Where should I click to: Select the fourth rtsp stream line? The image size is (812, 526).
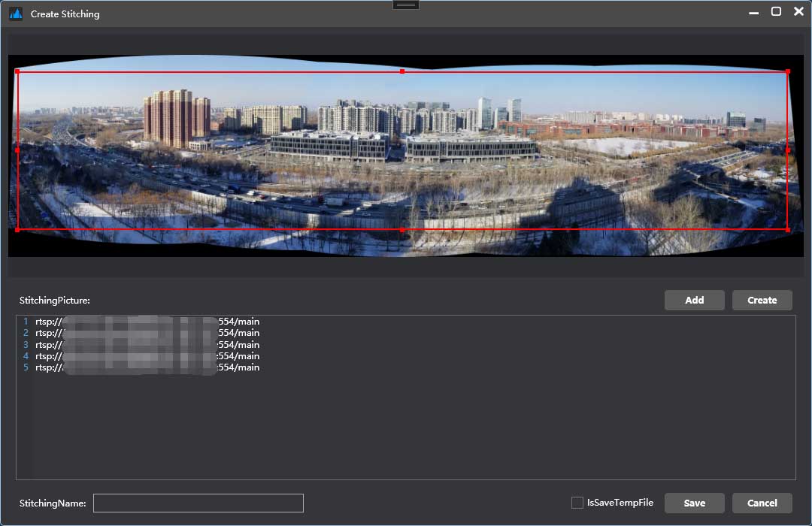coord(147,356)
